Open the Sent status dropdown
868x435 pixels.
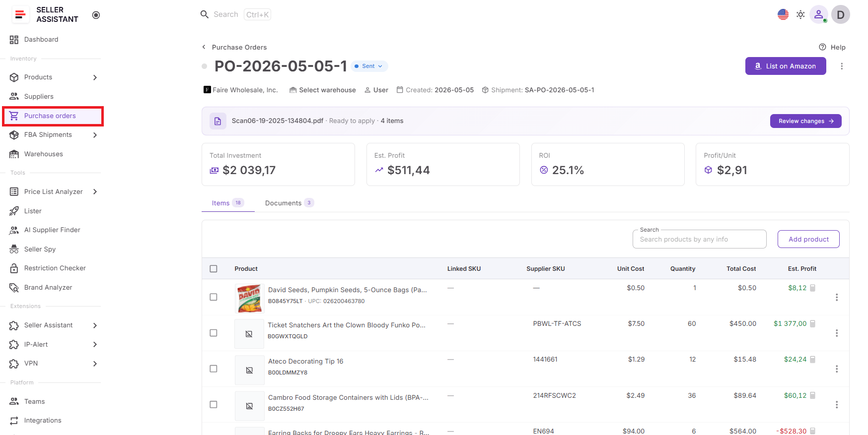click(x=369, y=66)
